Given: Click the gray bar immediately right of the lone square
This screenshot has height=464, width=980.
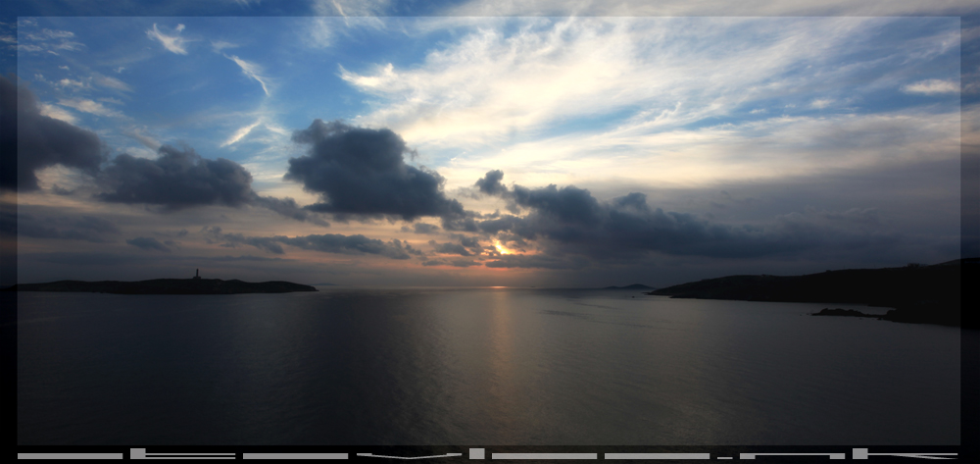Looking at the screenshot, I should (544, 456).
